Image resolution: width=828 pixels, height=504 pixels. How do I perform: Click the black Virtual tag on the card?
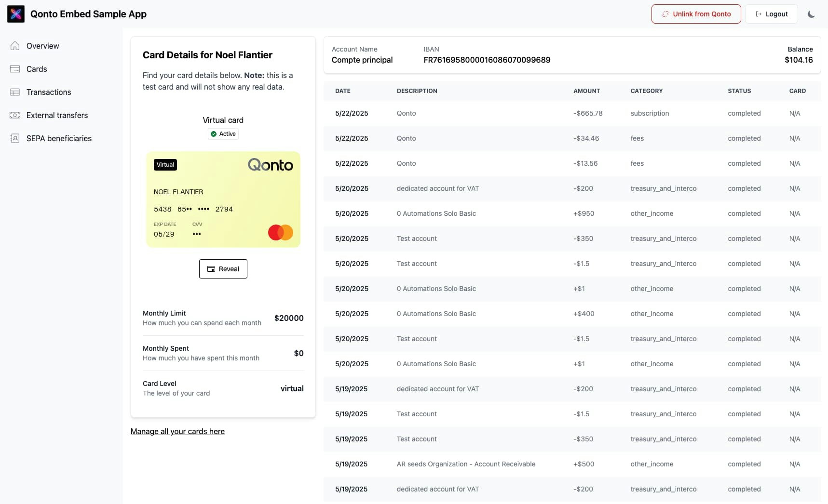(x=165, y=165)
